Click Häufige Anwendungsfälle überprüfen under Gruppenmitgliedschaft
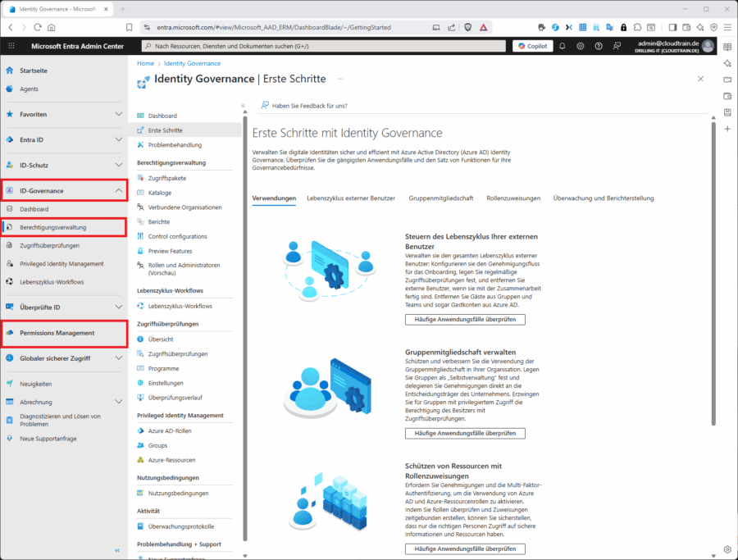This screenshot has height=560, width=738. click(x=465, y=434)
